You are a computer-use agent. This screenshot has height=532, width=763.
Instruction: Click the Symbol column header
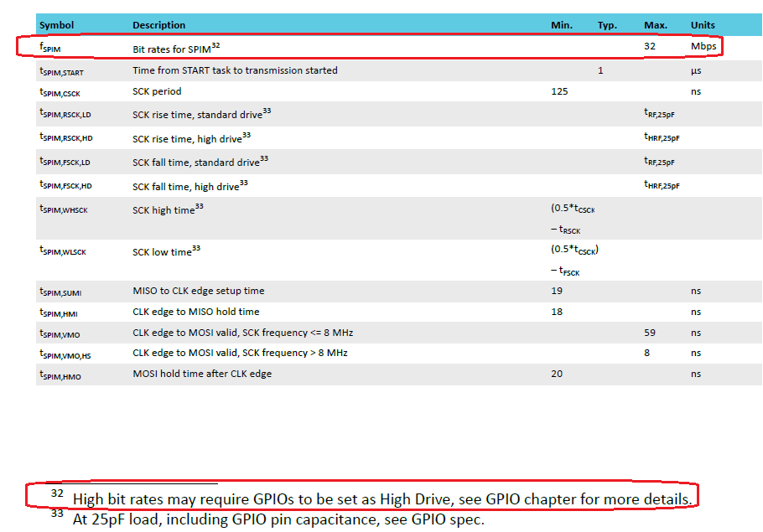(56, 25)
